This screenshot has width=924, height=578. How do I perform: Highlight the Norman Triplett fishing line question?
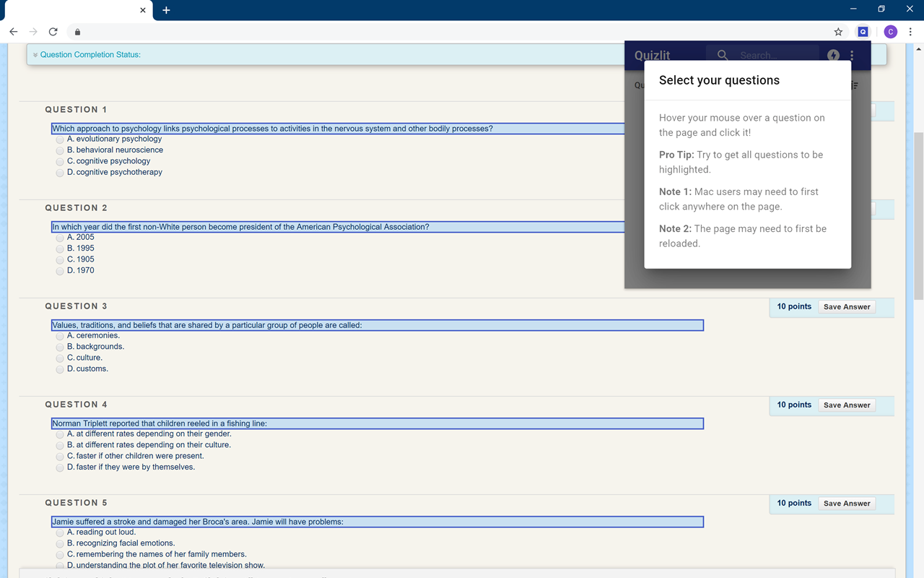pos(378,423)
